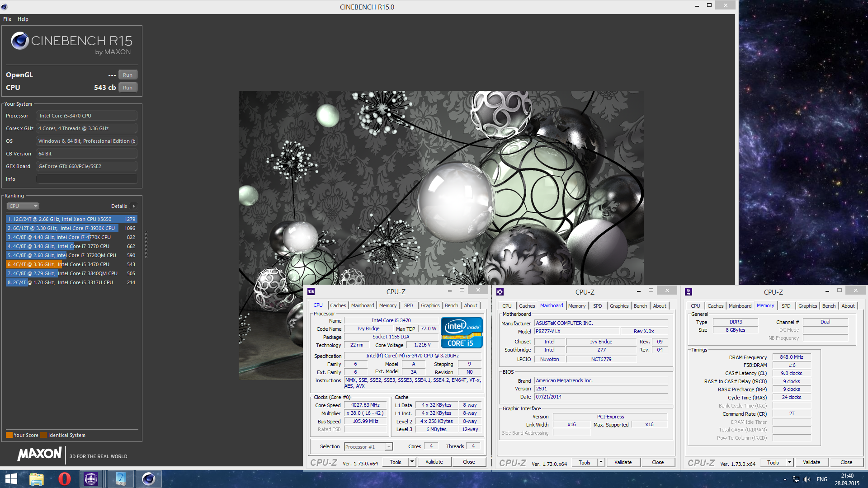Switch first CPU-Z window to Caches tab

[338, 305]
